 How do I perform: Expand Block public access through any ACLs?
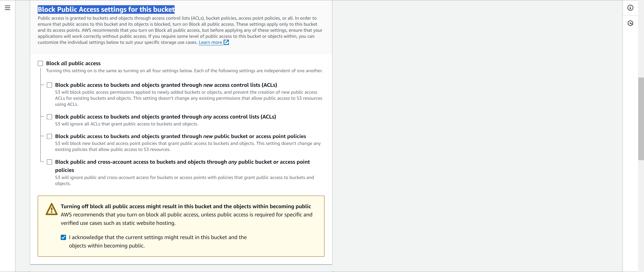[x=50, y=117]
